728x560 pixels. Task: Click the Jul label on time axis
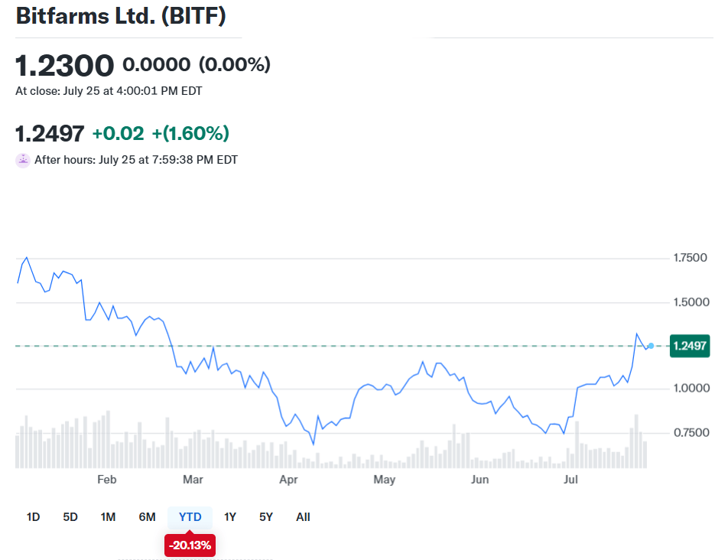pyautogui.click(x=570, y=480)
